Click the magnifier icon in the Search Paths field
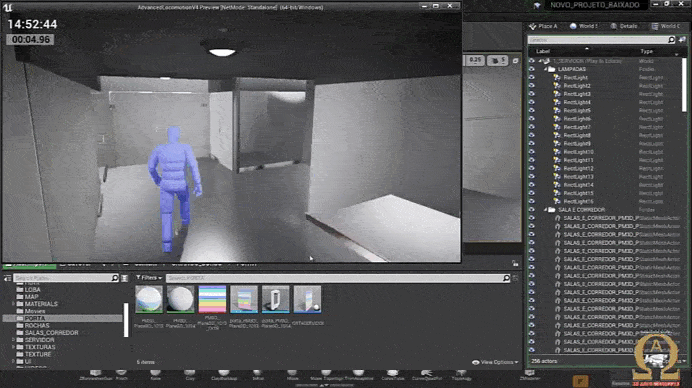Viewport: 692px width, 388px height. (x=115, y=278)
